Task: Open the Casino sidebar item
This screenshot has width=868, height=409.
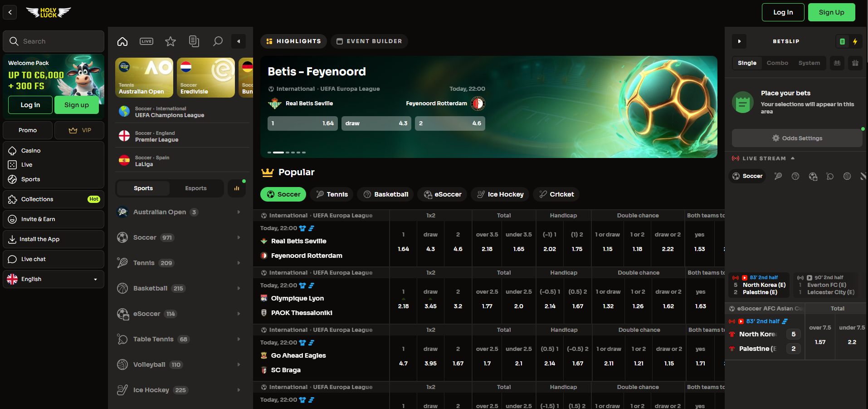Action: [x=54, y=151]
